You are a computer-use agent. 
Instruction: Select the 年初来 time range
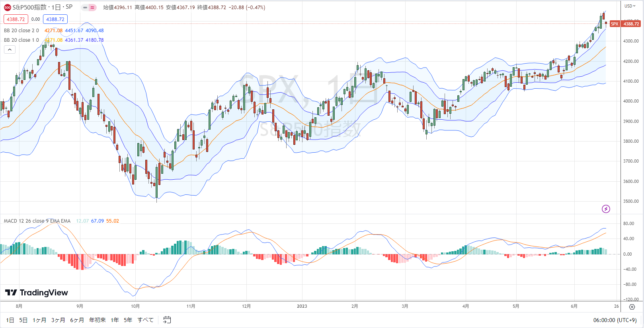[98, 320]
